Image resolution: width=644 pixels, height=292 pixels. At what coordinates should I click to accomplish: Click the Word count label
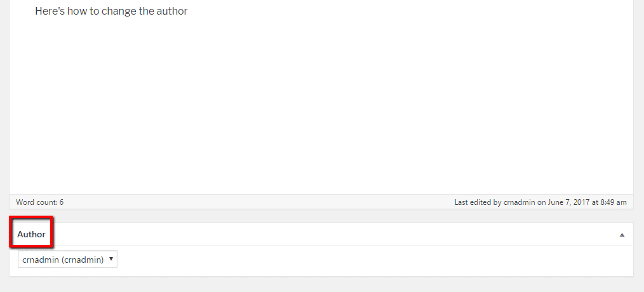pyautogui.click(x=36, y=202)
